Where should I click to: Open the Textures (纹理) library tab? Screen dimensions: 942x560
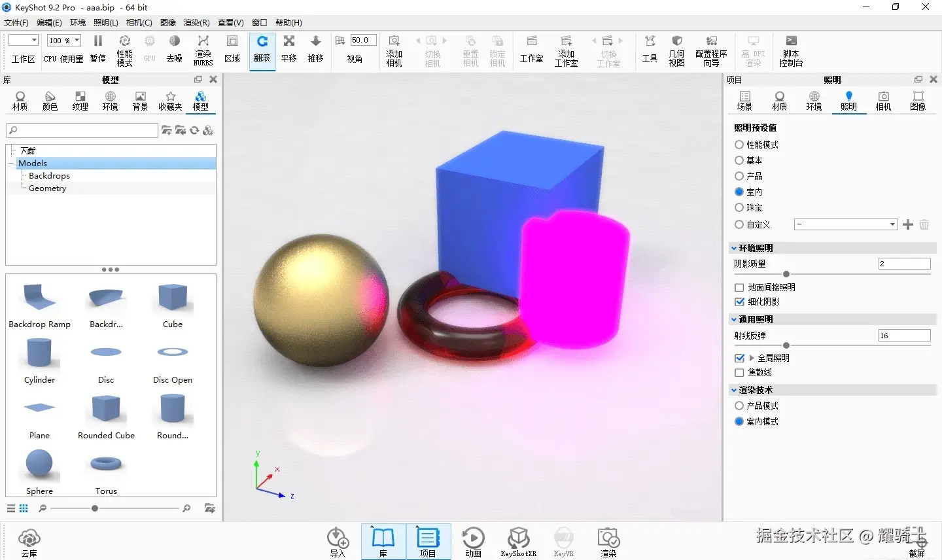(x=80, y=101)
